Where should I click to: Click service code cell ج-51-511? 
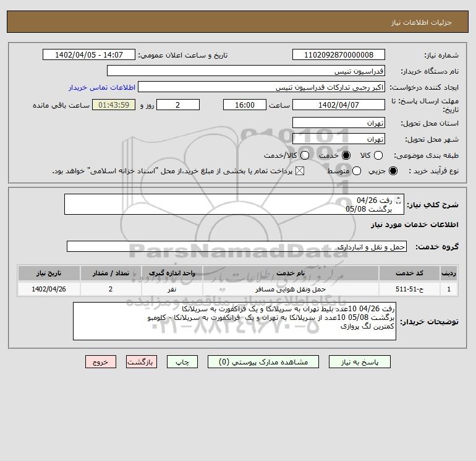click(409, 289)
